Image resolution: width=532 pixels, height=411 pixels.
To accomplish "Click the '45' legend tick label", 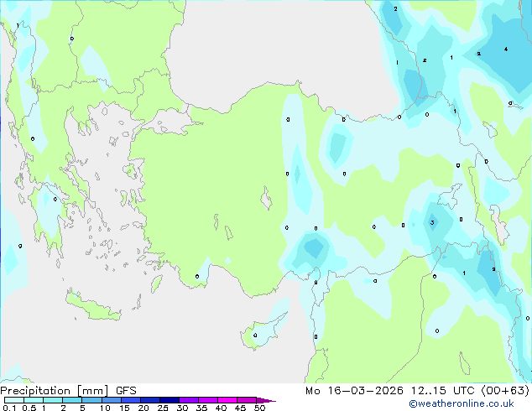I will click(x=240, y=408).
